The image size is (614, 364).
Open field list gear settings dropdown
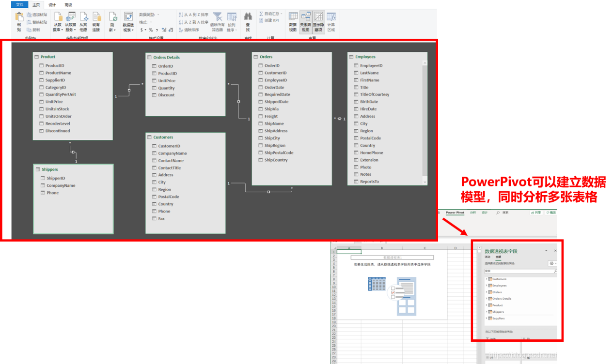point(552,263)
